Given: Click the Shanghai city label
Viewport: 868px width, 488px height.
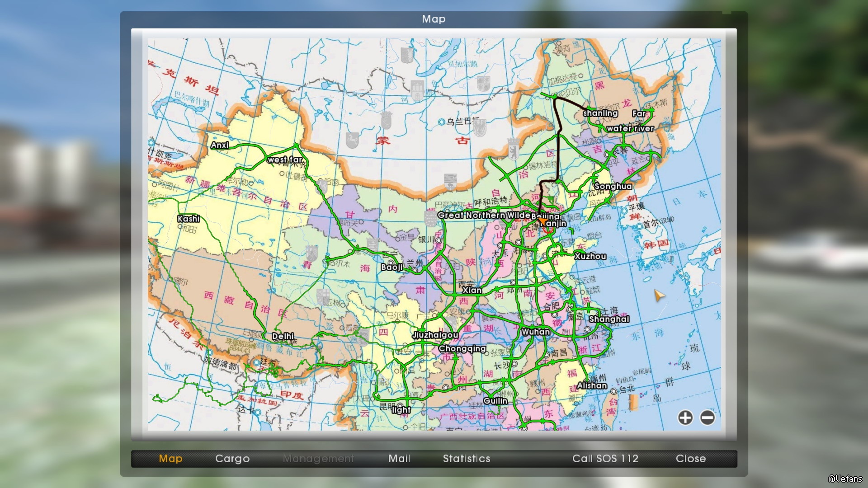Looking at the screenshot, I should tap(609, 319).
